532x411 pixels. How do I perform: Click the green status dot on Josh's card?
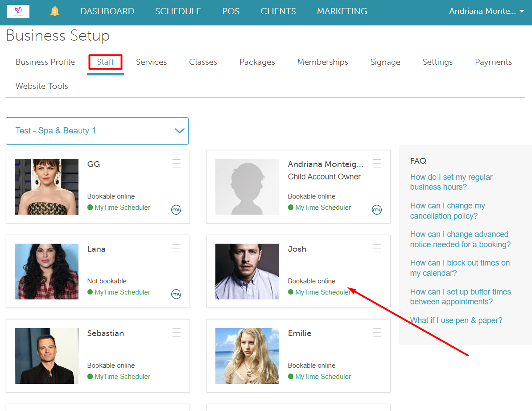[x=291, y=292]
